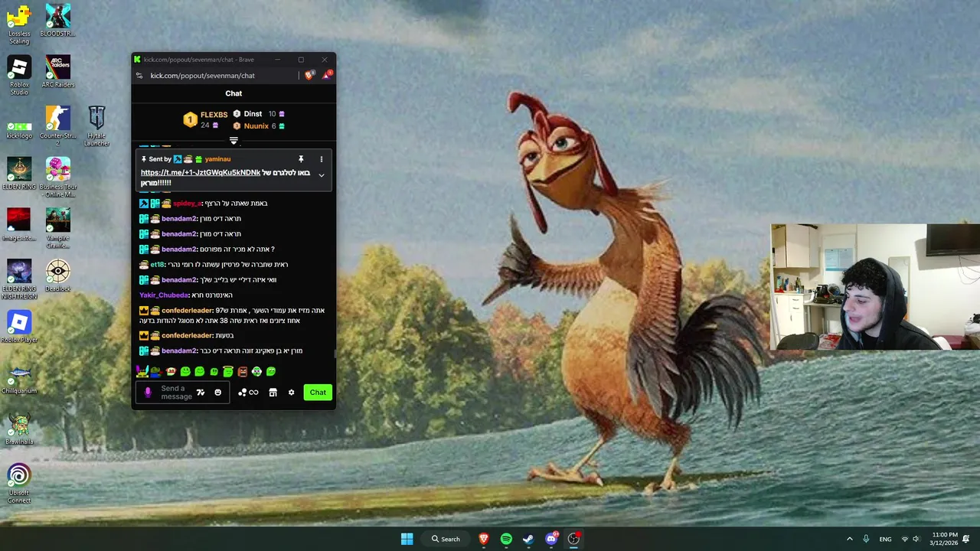Open the Kick shop storefront icon
The height and width of the screenshot is (551, 980).
[273, 393]
